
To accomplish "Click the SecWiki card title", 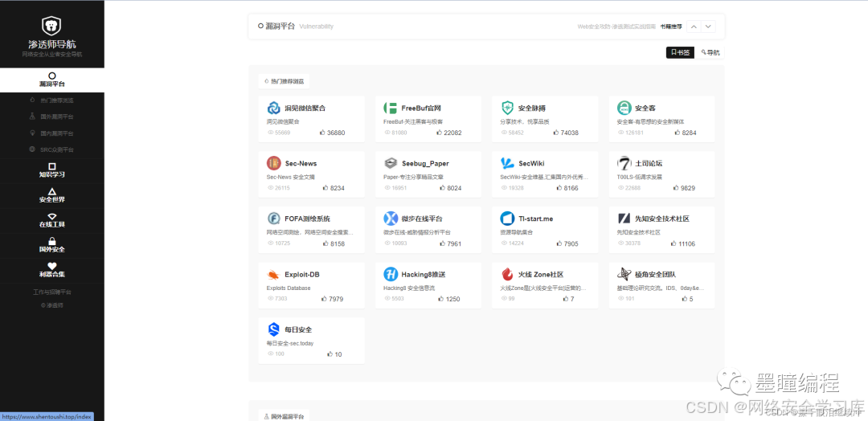I will (531, 164).
